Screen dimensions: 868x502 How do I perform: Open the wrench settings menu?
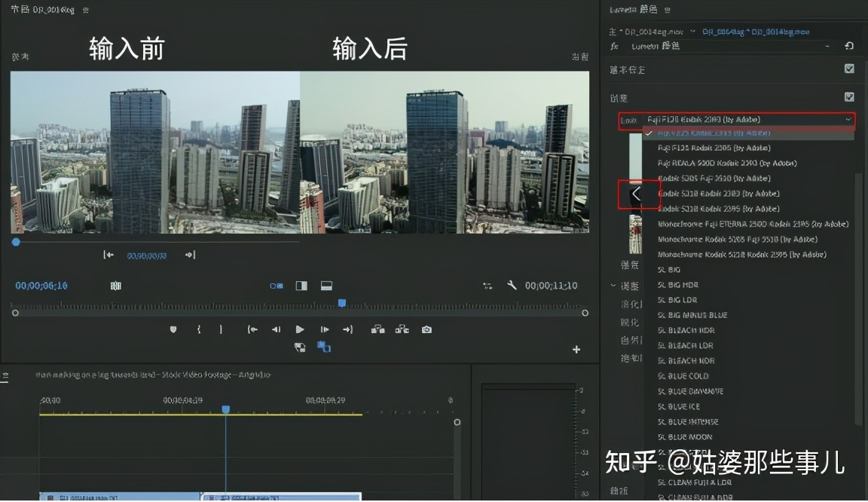click(x=512, y=286)
